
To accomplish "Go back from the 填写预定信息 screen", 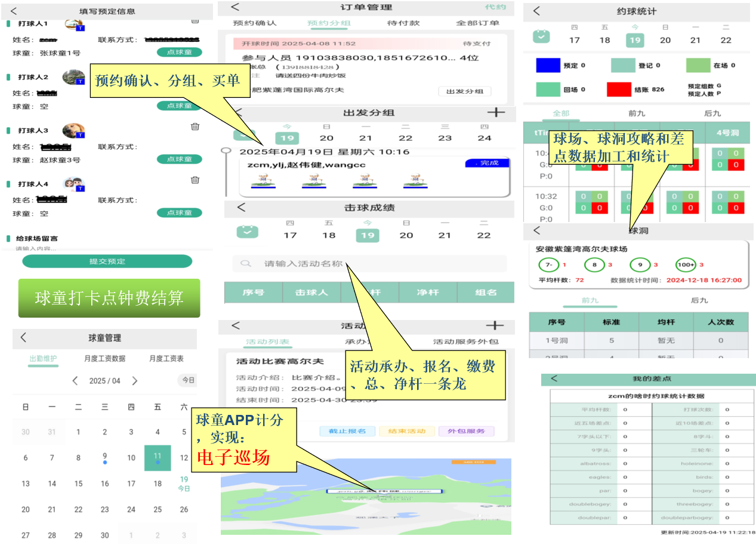I will (x=14, y=11).
